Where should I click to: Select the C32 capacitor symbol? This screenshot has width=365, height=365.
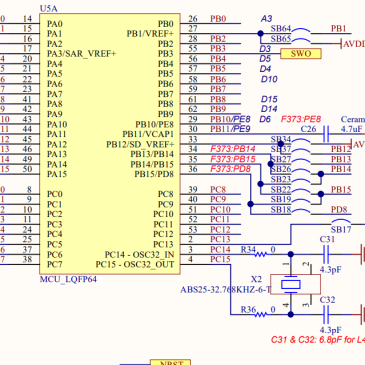click(327, 315)
